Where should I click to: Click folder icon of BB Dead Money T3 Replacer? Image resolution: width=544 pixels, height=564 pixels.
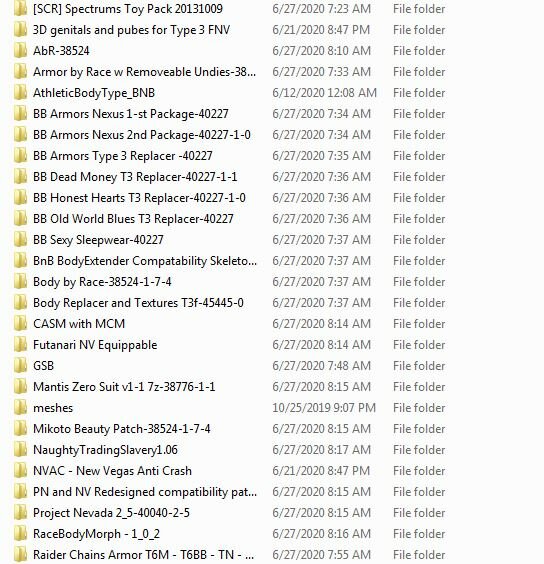[21, 177]
